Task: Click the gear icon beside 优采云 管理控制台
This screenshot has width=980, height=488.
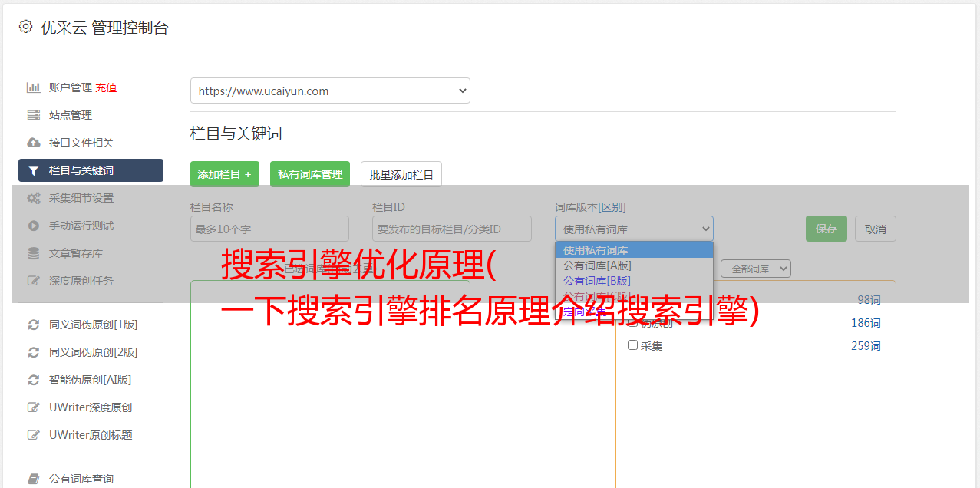Action: pos(25,27)
